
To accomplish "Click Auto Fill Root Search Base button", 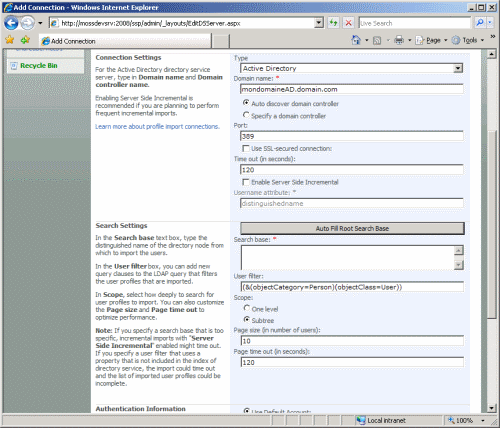I will click(x=352, y=228).
